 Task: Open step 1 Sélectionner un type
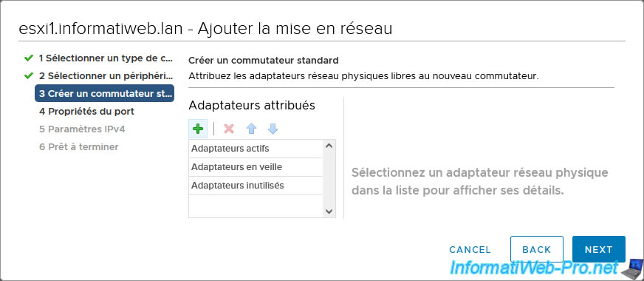pos(106,58)
